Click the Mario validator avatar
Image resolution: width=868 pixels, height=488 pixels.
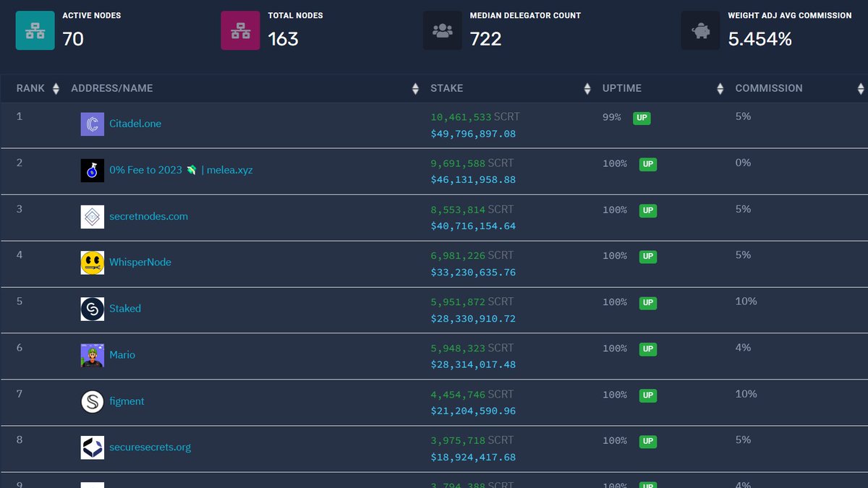tap(93, 356)
